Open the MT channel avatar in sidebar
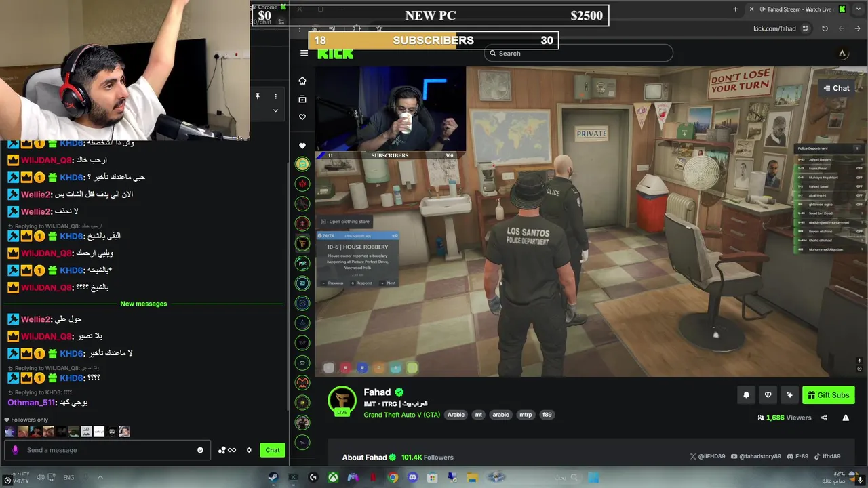This screenshot has width=868, height=488. coord(302,263)
